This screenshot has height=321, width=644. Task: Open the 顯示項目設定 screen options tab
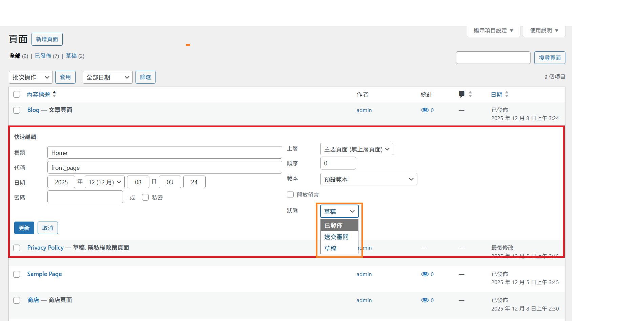[x=493, y=30]
